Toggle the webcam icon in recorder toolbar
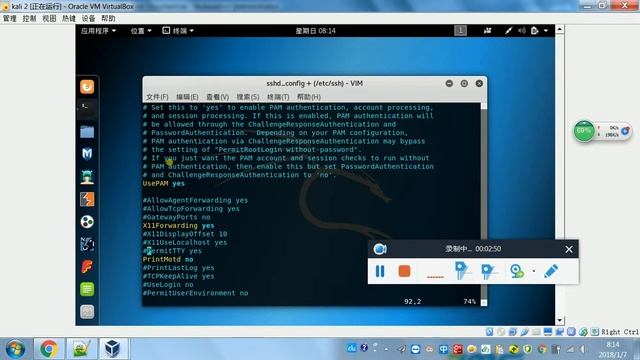Image resolution: width=640 pixels, height=360 pixels. pyautogui.click(x=517, y=271)
